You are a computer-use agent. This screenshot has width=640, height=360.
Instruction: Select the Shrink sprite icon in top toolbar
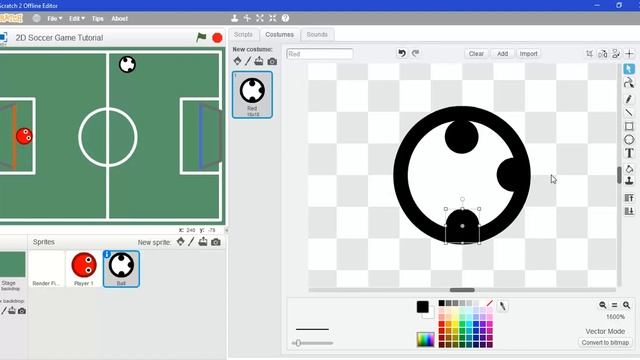pyautogui.click(x=273, y=18)
